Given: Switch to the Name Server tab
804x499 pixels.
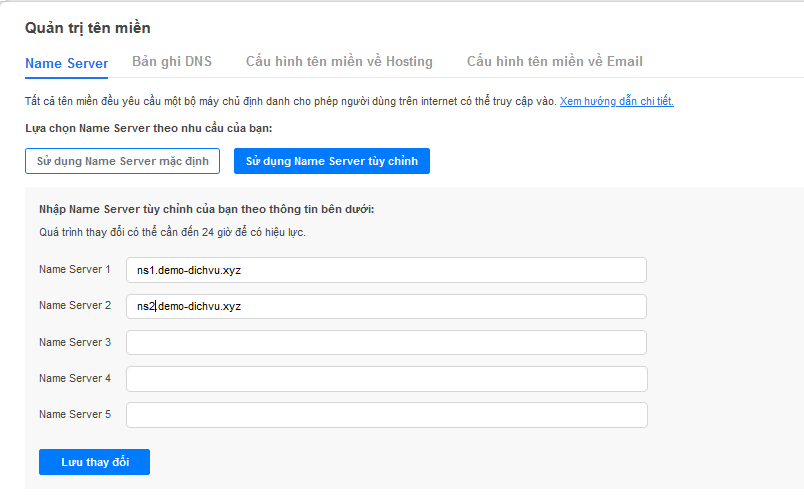Looking at the screenshot, I should click(66, 63).
